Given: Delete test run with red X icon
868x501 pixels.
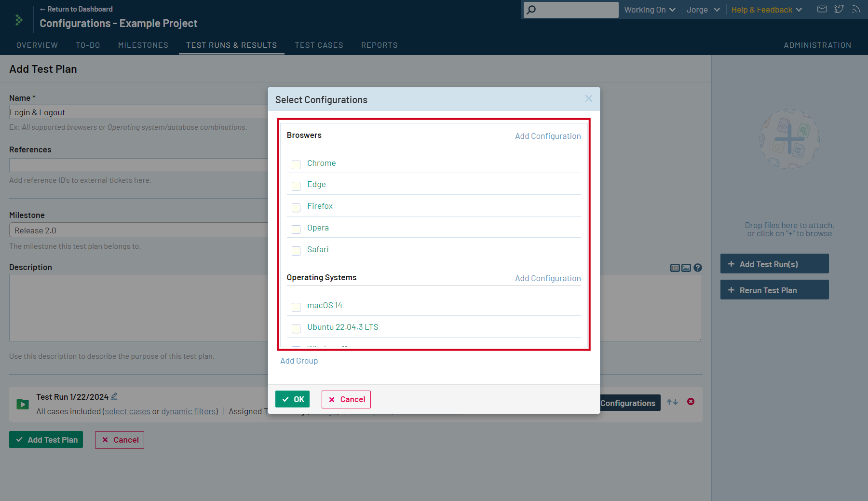Looking at the screenshot, I should 691,402.
